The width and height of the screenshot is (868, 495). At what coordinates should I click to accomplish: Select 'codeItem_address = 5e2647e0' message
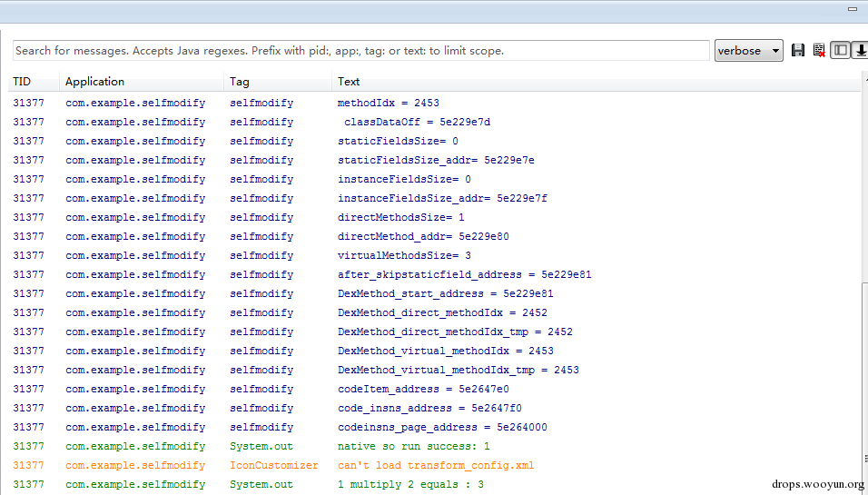tap(423, 390)
